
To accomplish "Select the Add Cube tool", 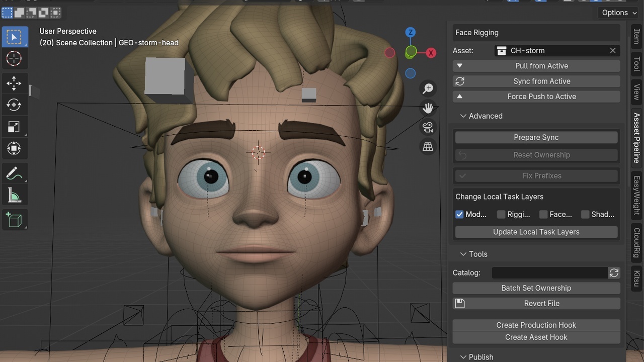I will [14, 220].
